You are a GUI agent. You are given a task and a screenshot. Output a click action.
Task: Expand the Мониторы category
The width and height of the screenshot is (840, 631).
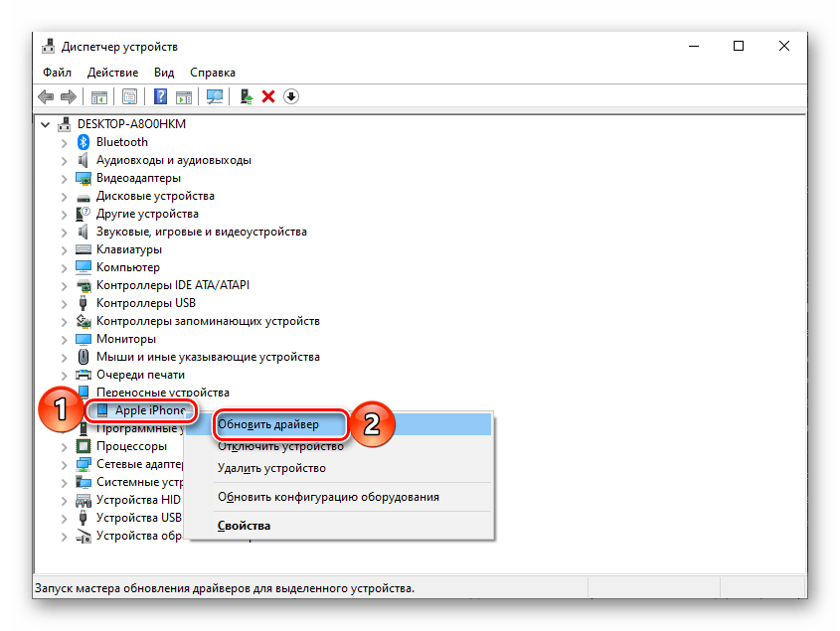[65, 340]
